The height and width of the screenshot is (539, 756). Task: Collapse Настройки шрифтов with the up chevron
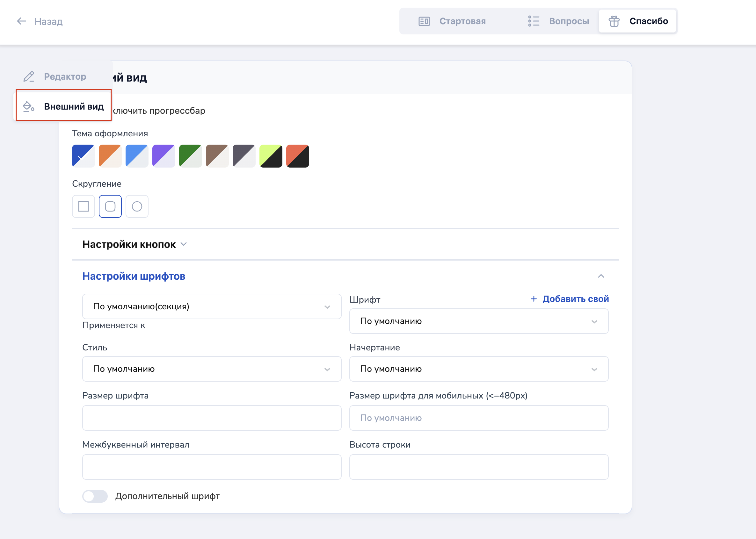(600, 276)
